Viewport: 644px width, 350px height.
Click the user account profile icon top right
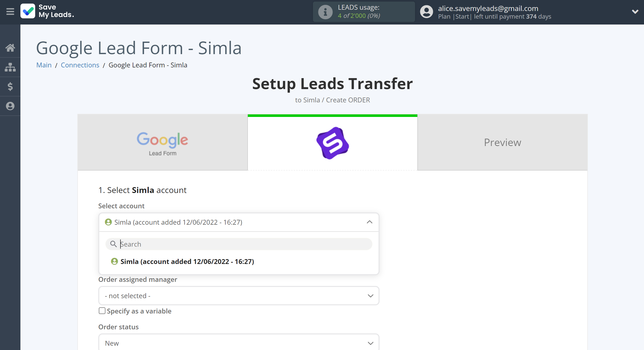tap(426, 12)
